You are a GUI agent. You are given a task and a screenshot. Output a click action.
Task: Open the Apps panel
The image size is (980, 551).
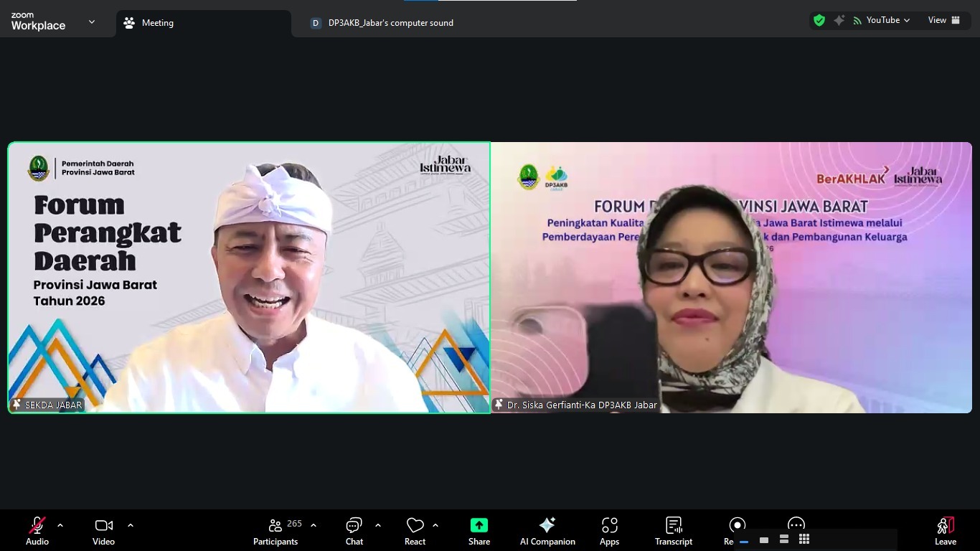coord(609,531)
